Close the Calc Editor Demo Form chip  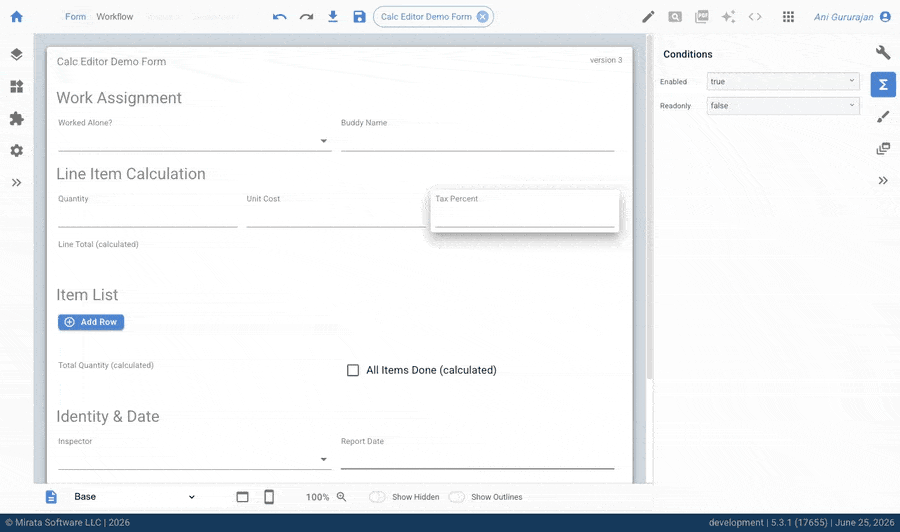pos(483,17)
